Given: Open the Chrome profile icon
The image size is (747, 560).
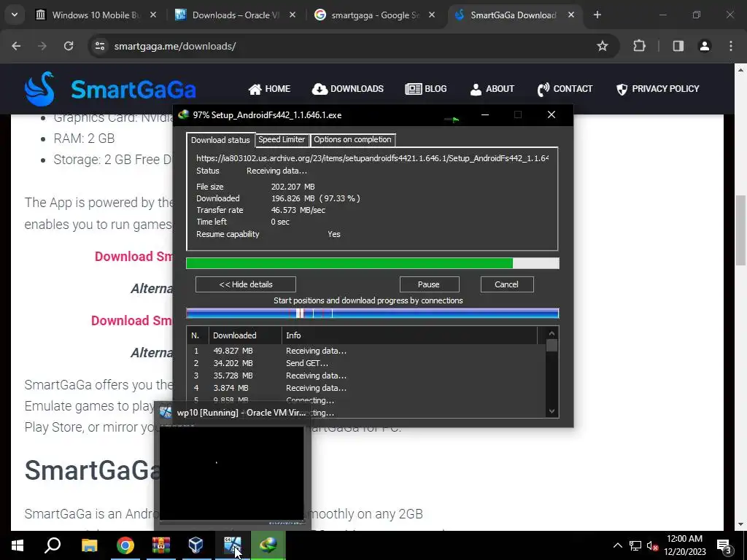Looking at the screenshot, I should (705, 46).
